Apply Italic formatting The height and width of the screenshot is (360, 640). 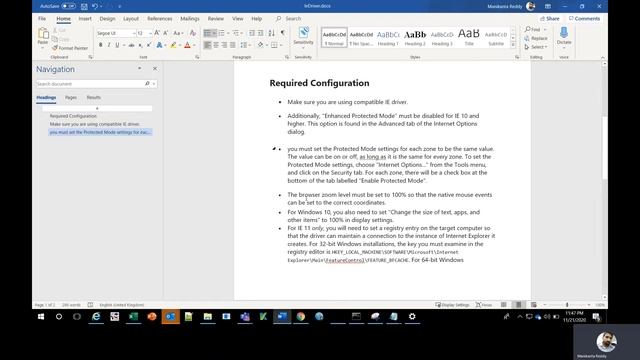pos(109,45)
